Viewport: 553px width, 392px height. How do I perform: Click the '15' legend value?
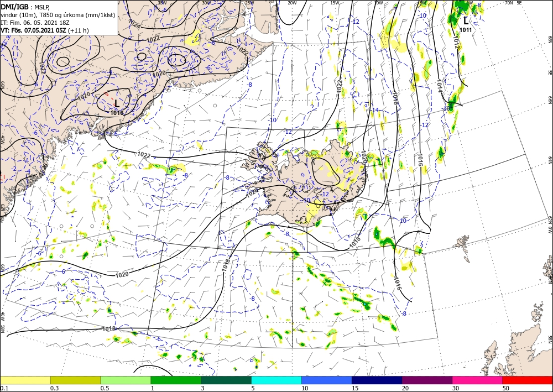point(355,388)
